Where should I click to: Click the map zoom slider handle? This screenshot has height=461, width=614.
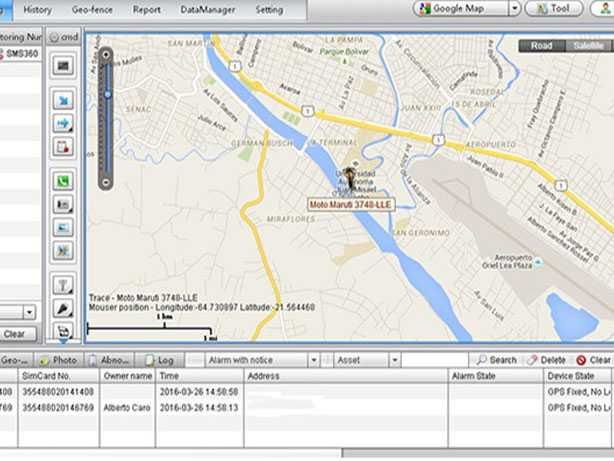point(107,94)
